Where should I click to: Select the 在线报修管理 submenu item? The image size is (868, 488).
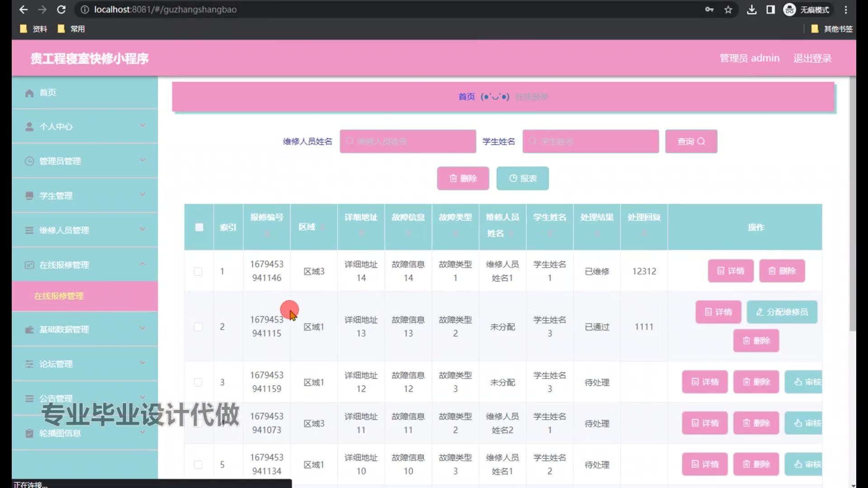pyautogui.click(x=59, y=296)
